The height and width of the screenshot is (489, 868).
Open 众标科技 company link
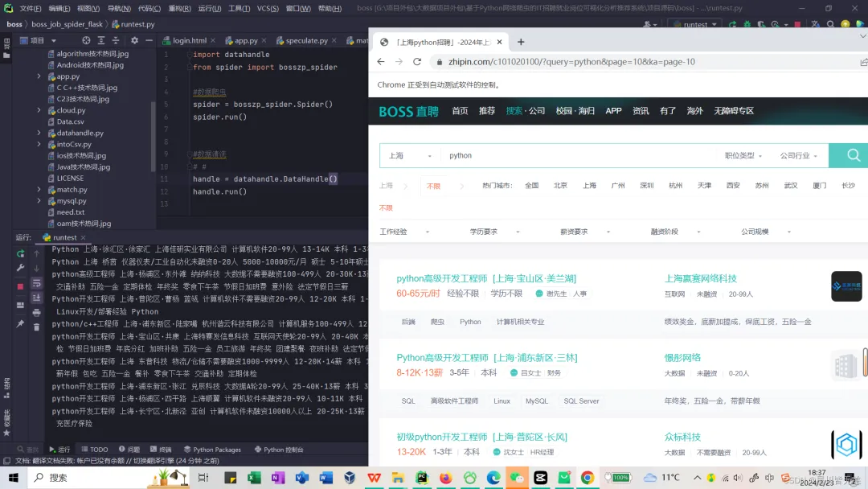click(x=682, y=437)
